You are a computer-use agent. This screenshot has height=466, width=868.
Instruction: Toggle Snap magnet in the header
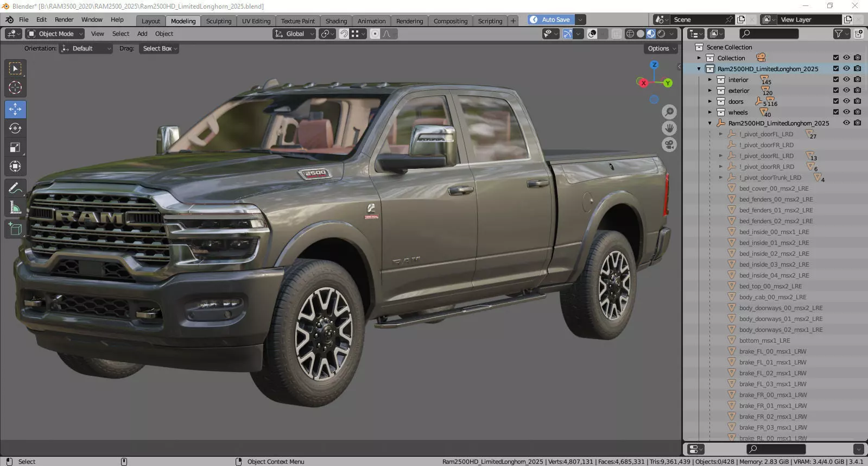(x=344, y=34)
